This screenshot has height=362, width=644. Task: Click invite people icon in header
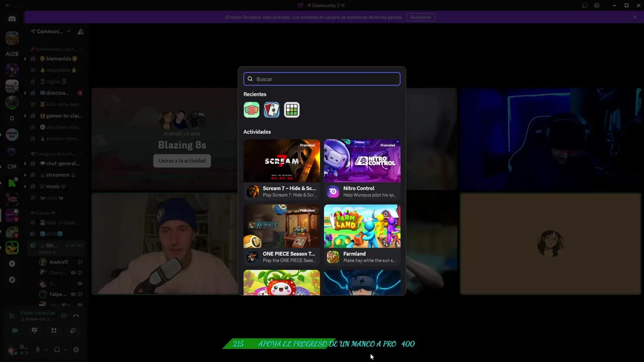pyautogui.click(x=80, y=32)
